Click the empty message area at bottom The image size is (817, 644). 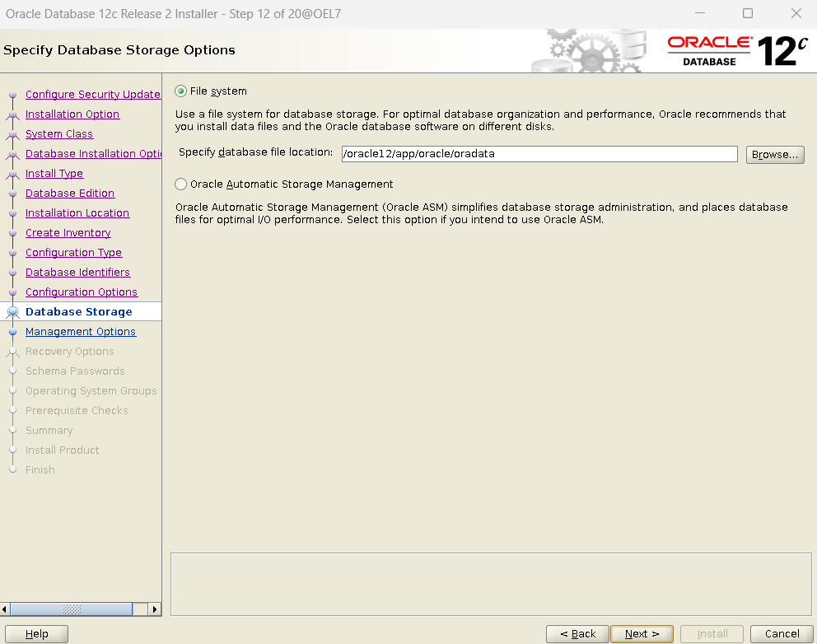pyautogui.click(x=491, y=584)
